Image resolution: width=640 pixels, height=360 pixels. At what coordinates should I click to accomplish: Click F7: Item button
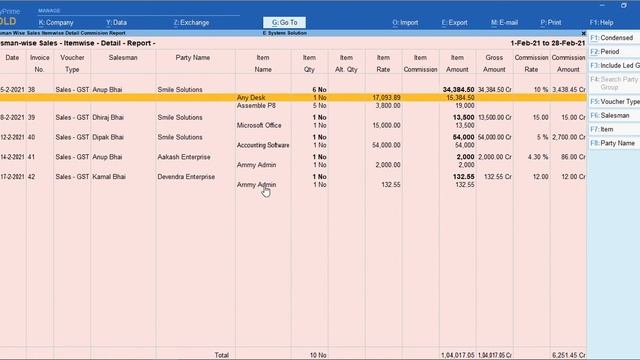[614, 129]
